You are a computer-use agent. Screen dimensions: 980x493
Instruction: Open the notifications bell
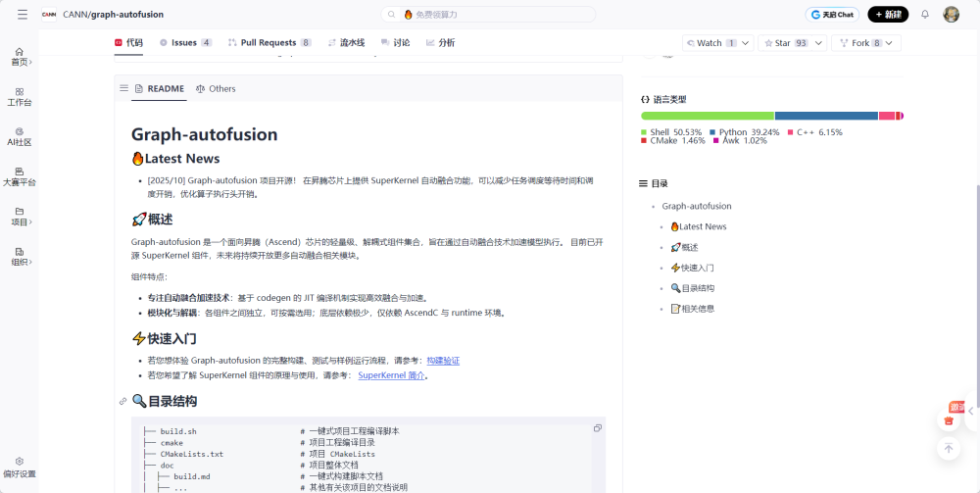(x=926, y=15)
